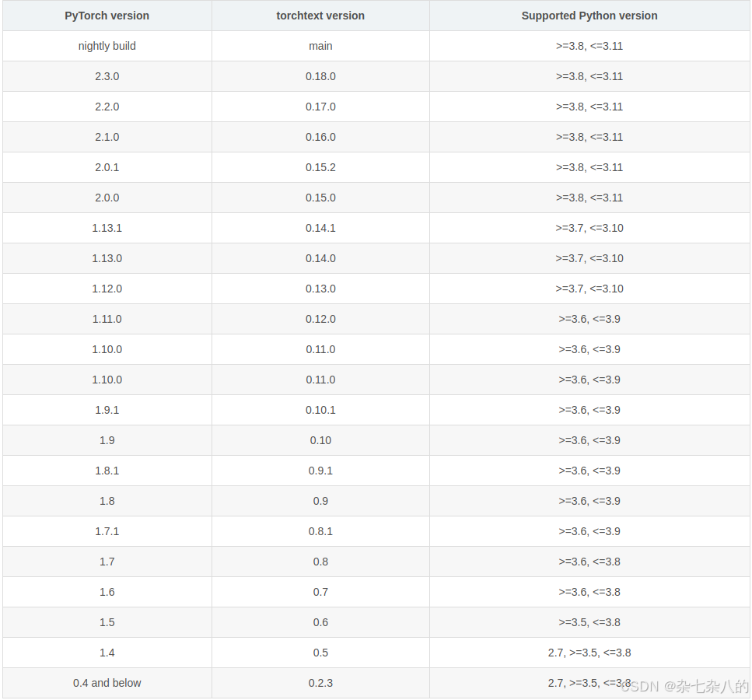Select PyTorch version "1.9.1" cell

107,410
